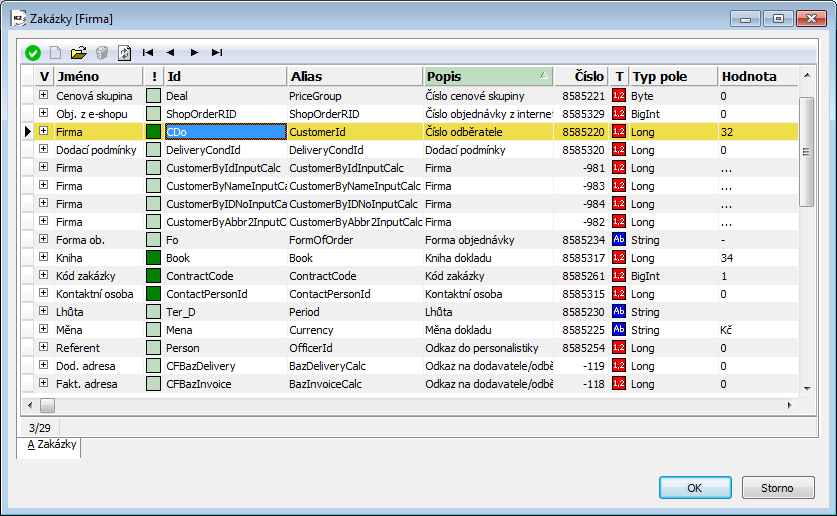Select the ShopOrderRID Id cell
This screenshot has width=837, height=516.
pyautogui.click(x=225, y=114)
